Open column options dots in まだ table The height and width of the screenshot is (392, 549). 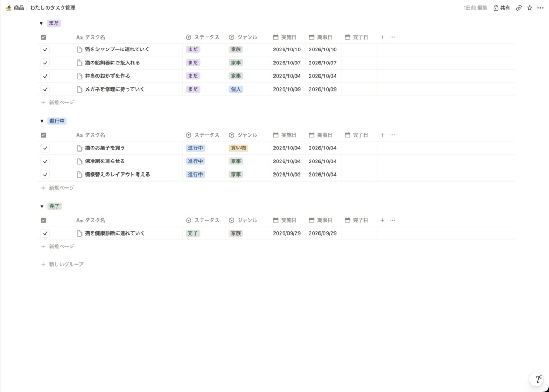click(x=392, y=37)
